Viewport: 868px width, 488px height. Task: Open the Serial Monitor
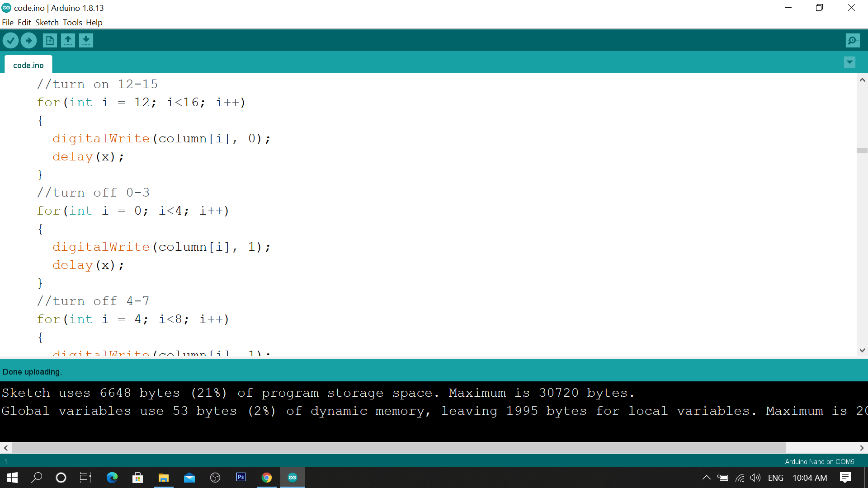point(852,40)
